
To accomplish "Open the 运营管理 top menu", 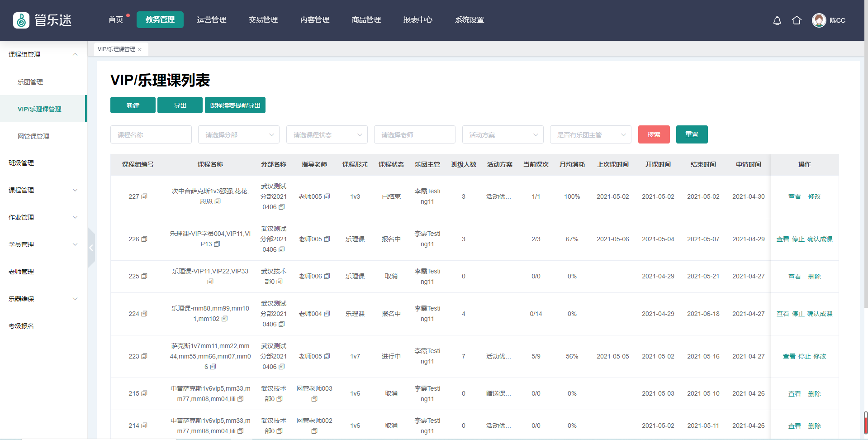I will coord(211,20).
